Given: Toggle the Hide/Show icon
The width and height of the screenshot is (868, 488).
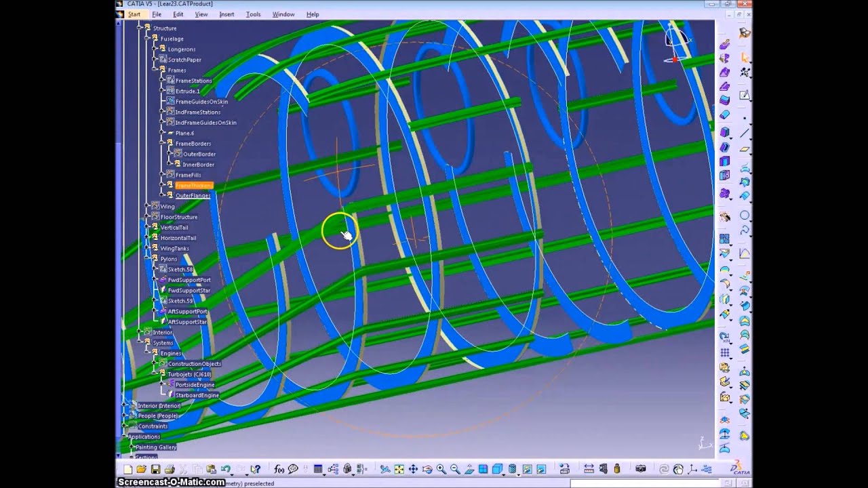Looking at the screenshot, I should coord(527,469).
